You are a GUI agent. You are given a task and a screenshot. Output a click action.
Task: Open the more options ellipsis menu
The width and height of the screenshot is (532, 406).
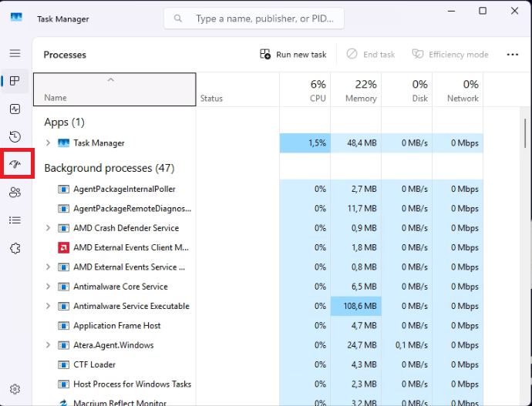512,55
